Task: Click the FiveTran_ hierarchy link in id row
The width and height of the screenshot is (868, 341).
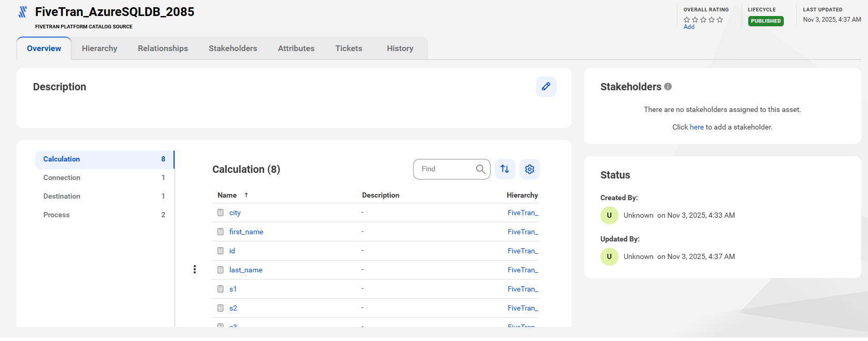Action: (523, 251)
